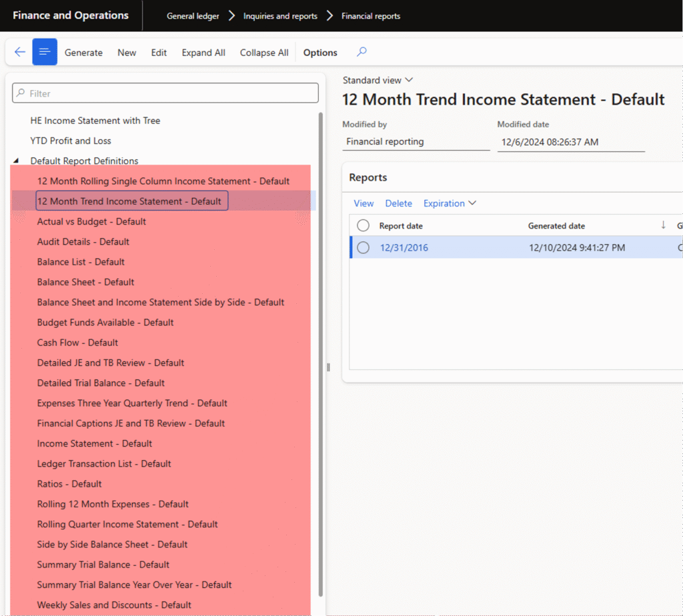This screenshot has height=616, width=683.
Task: Open the Standard view dropdown
Action: [378, 80]
